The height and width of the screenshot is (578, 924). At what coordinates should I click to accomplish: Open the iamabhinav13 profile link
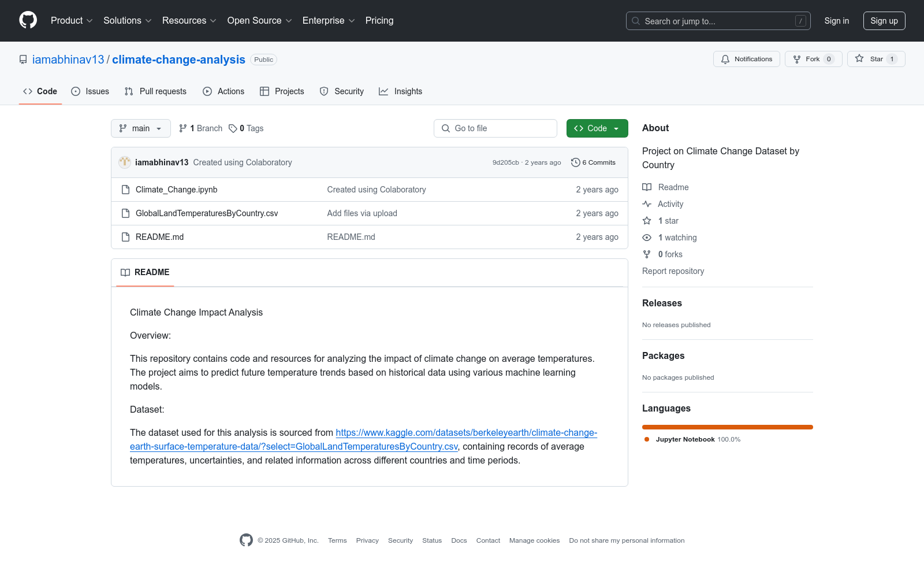point(68,60)
